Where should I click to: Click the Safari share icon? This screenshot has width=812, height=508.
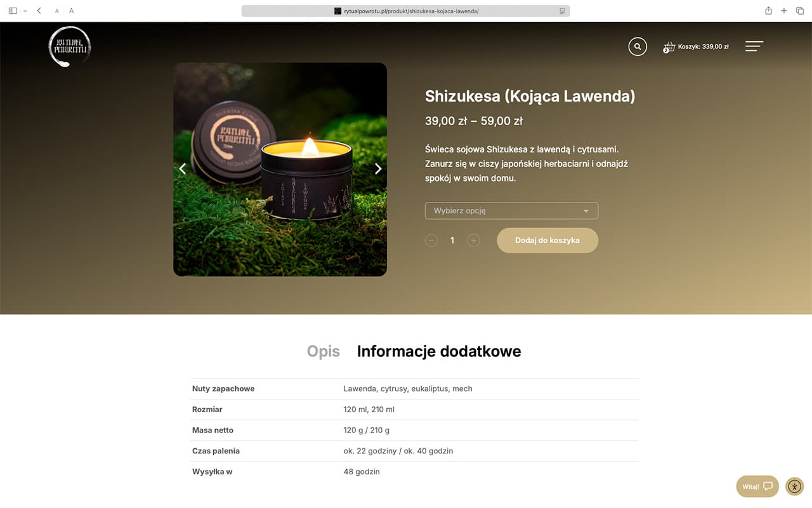tap(768, 11)
